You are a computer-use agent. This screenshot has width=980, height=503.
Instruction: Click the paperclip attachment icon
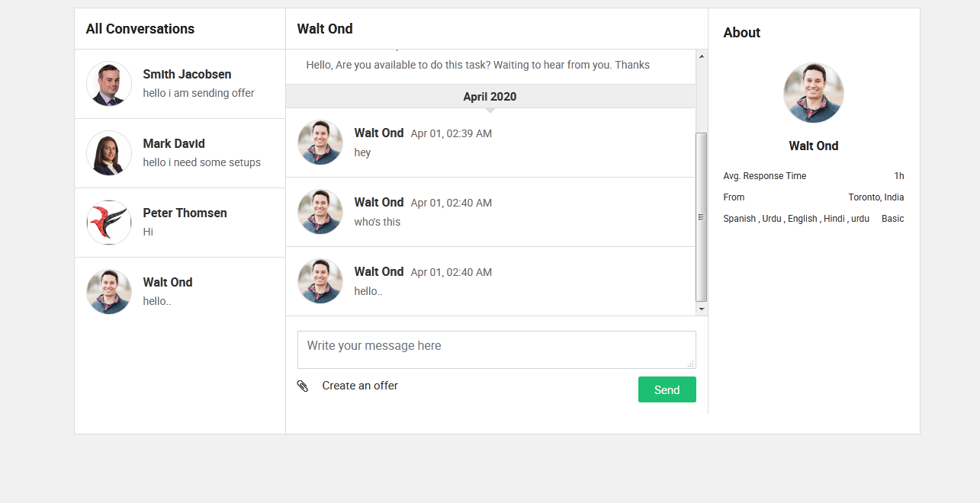click(x=303, y=386)
